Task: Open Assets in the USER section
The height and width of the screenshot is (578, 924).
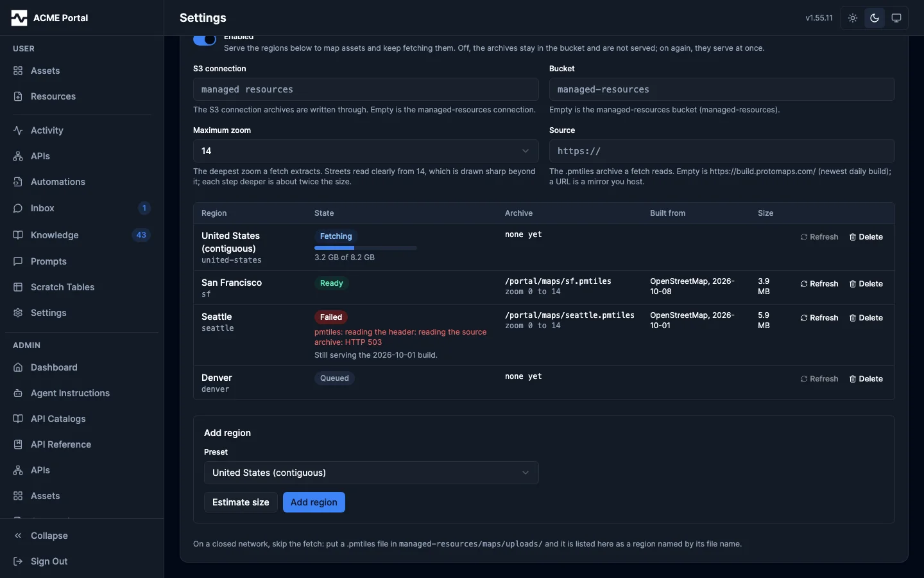Action: pyautogui.click(x=81, y=71)
